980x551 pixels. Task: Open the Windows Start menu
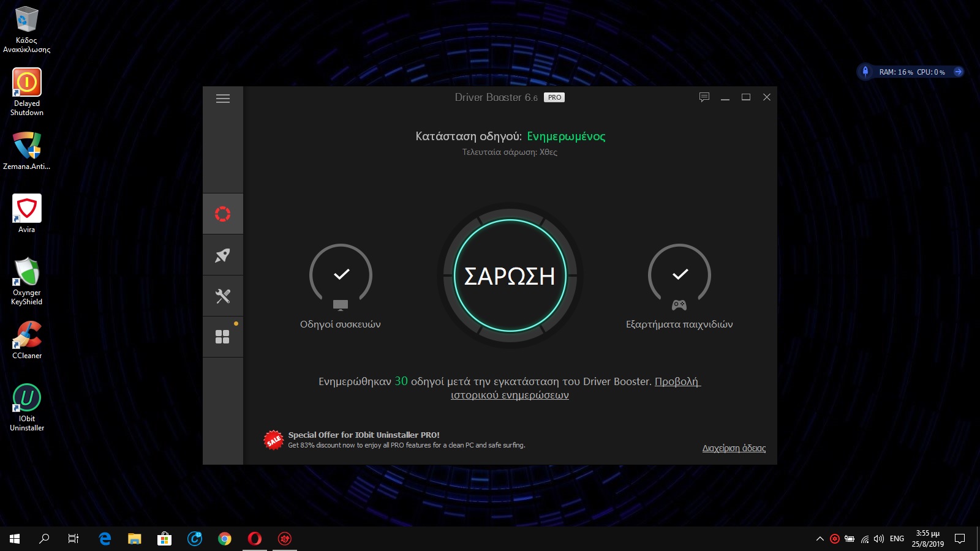(x=15, y=539)
